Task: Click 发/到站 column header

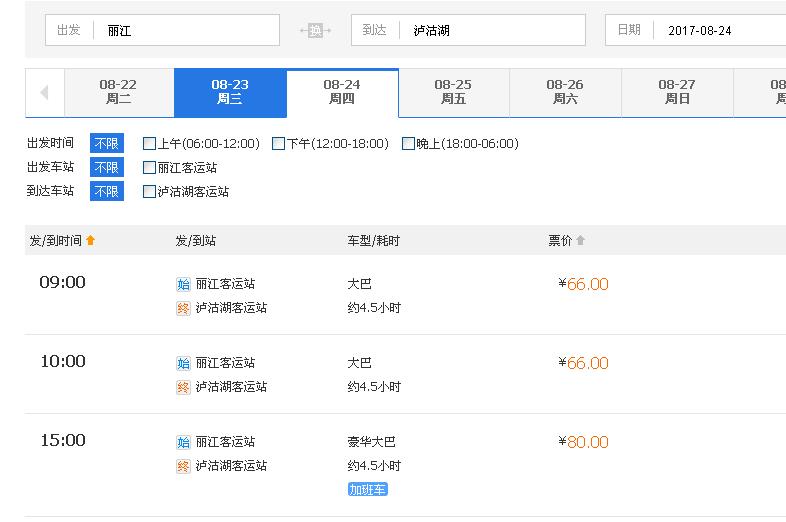Action: pos(195,241)
